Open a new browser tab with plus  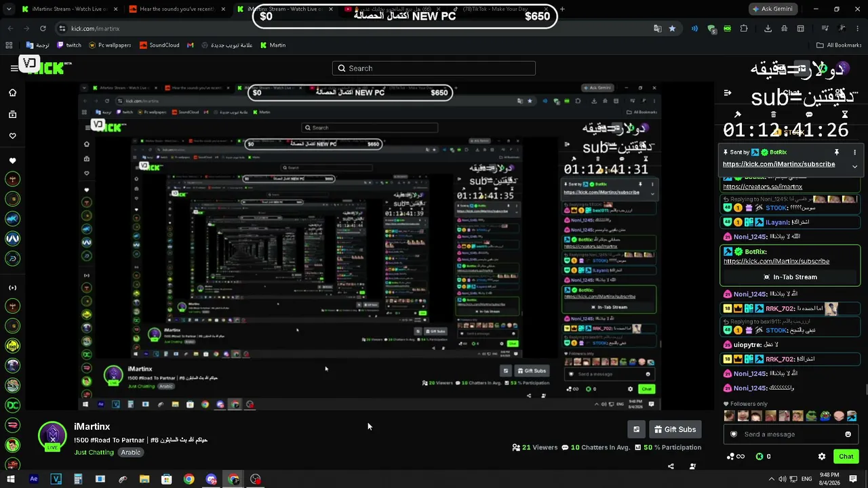pyautogui.click(x=562, y=9)
